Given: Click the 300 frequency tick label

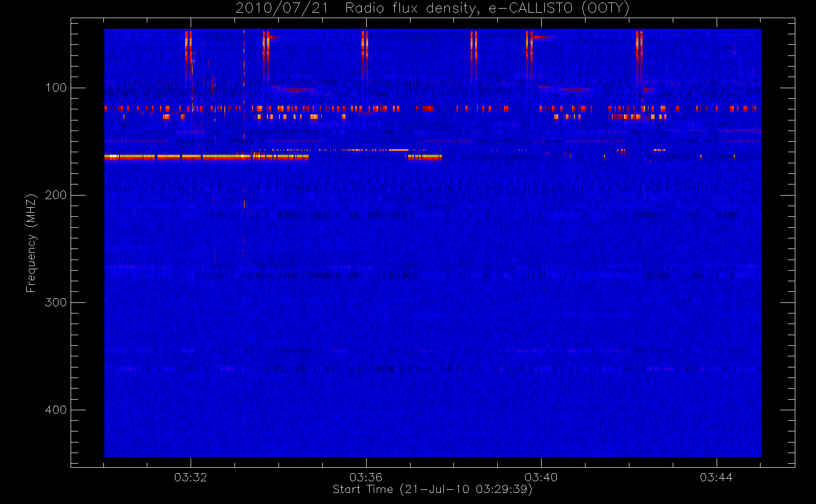Looking at the screenshot, I should tap(56, 302).
